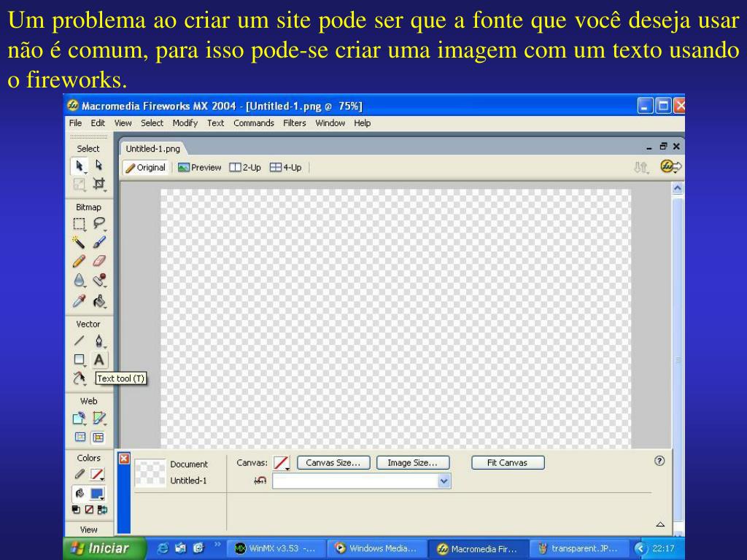747x560 pixels.
Task: Click the fill color bucket icon
Action: 80,494
